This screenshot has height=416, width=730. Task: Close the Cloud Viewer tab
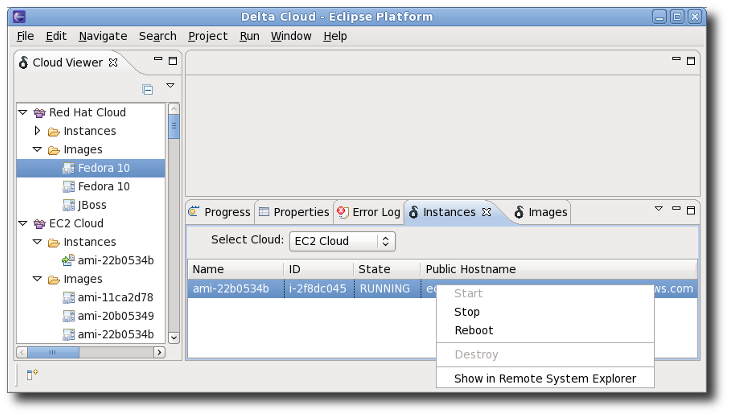(x=113, y=62)
